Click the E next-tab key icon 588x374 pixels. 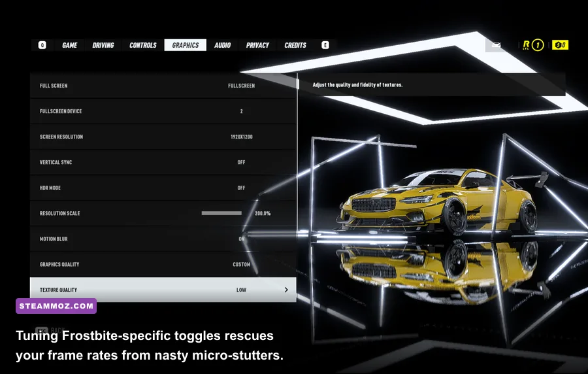click(x=325, y=45)
